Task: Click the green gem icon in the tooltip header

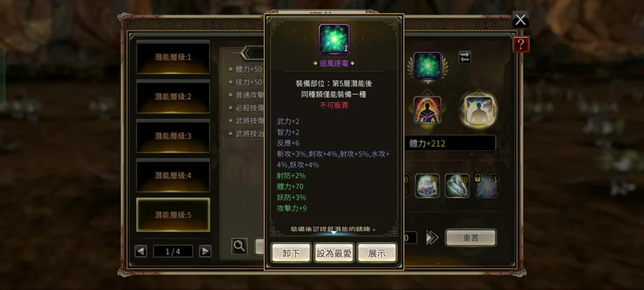Action: point(334,39)
